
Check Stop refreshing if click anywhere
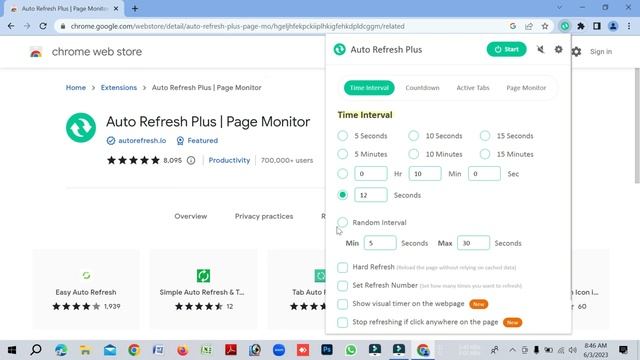point(342,322)
